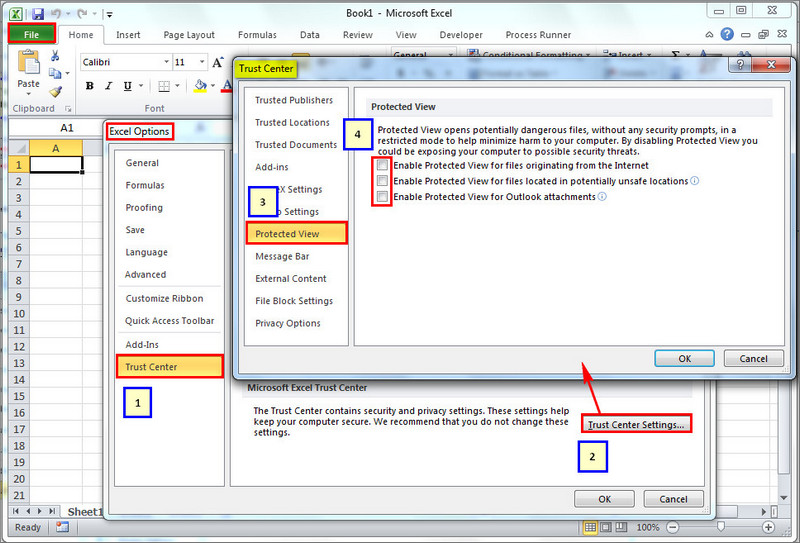Open the font size dropdown
Image resolution: width=800 pixels, height=543 pixels.
coord(203,62)
